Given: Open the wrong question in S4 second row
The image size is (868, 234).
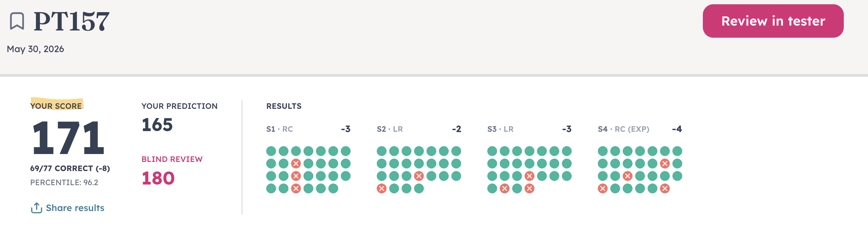Looking at the screenshot, I should (x=665, y=164).
